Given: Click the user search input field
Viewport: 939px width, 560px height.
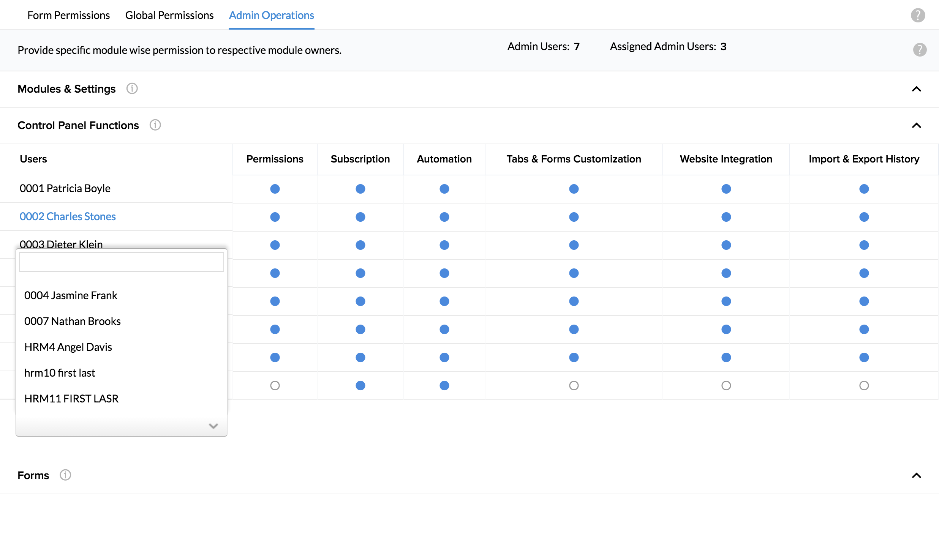Looking at the screenshot, I should click(121, 262).
